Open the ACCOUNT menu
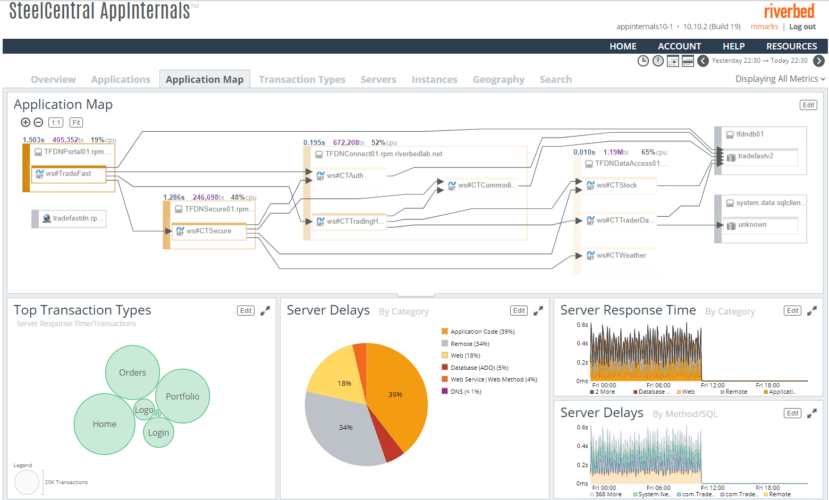Viewport: 829px width, 500px height. tap(679, 47)
